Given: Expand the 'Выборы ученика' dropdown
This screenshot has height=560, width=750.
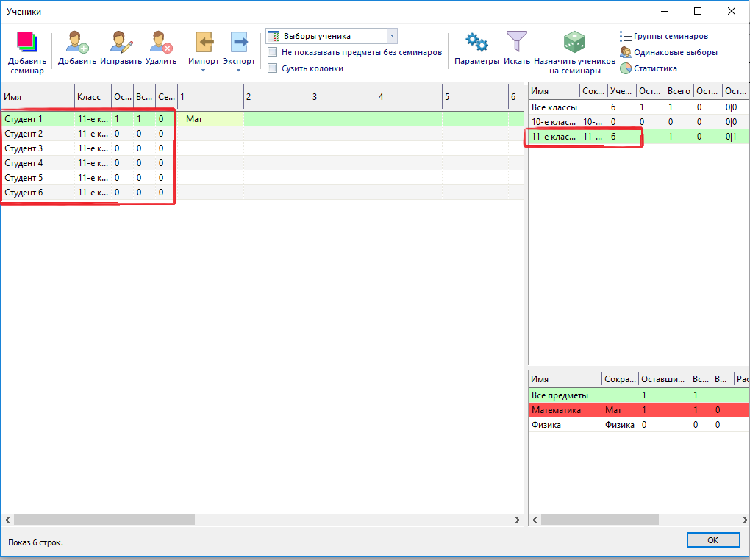Looking at the screenshot, I should 391,36.
